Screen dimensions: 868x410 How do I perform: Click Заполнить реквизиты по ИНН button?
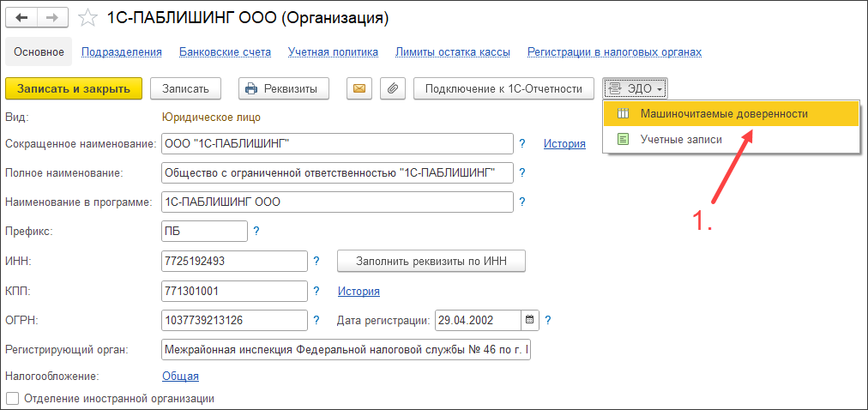click(431, 261)
